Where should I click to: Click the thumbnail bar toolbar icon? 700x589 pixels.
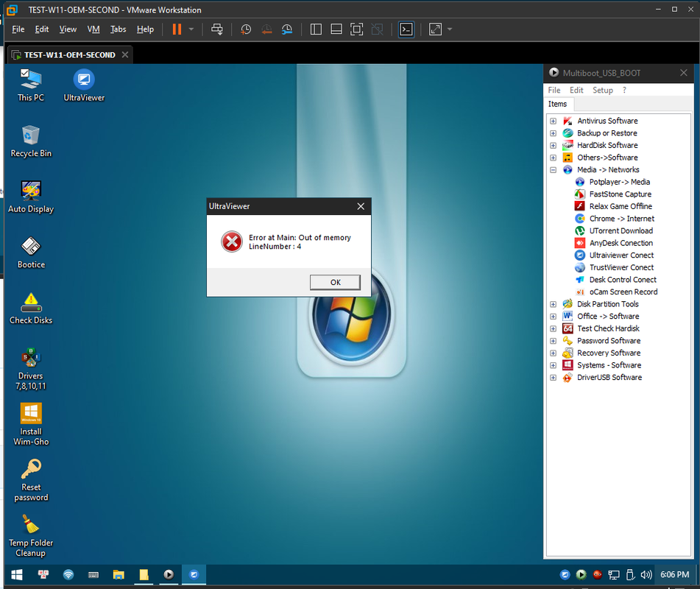point(336,29)
